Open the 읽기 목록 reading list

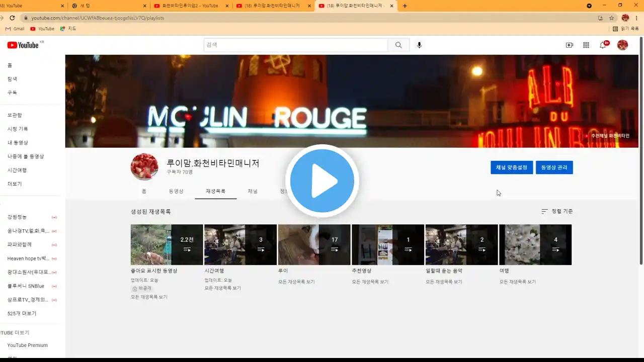(625, 29)
